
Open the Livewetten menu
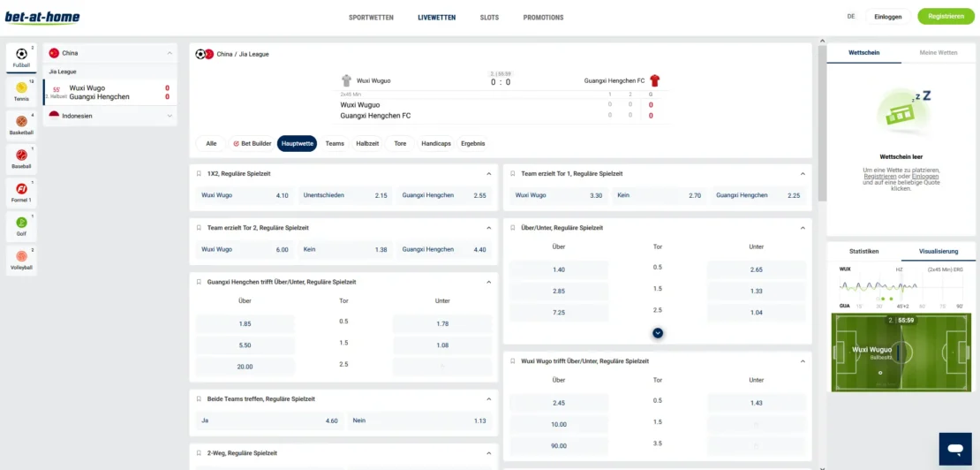click(437, 18)
